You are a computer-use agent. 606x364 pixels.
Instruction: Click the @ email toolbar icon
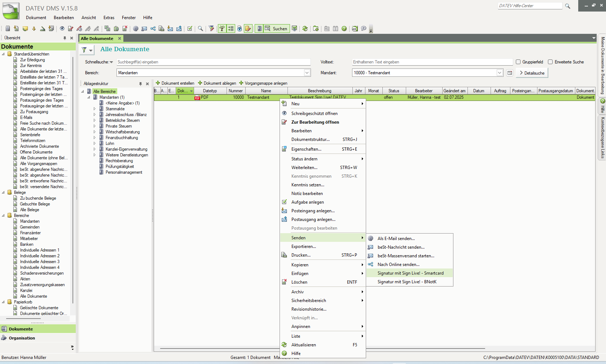tap(136, 28)
